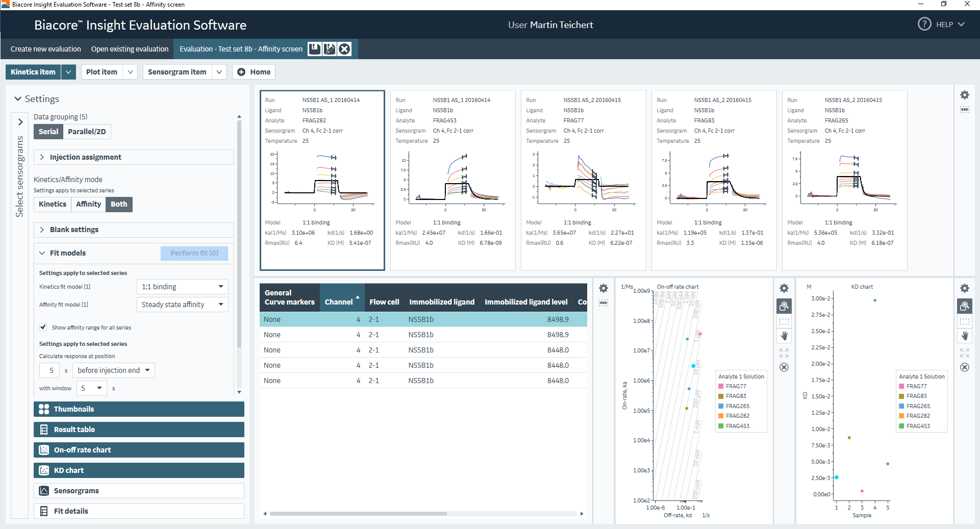The image size is (980, 529).
Task: Open the thumbnails panel settings gear
Action: (964, 95)
